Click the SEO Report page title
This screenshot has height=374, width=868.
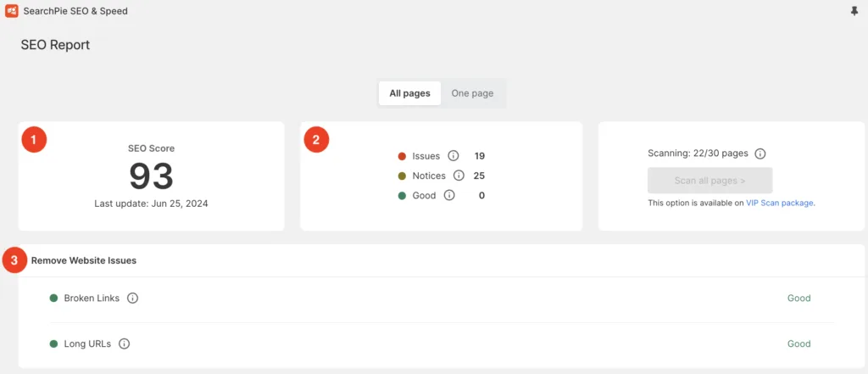[55, 46]
